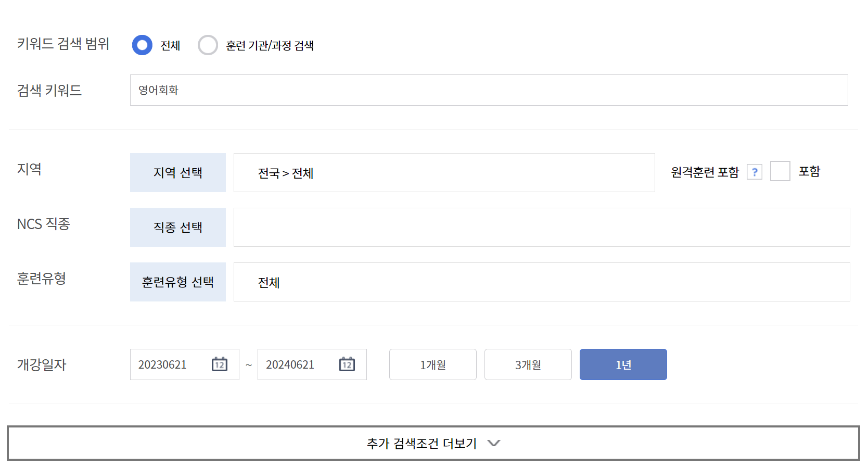Select the 1개월 date range button
This screenshot has height=466, width=868.
click(x=432, y=364)
